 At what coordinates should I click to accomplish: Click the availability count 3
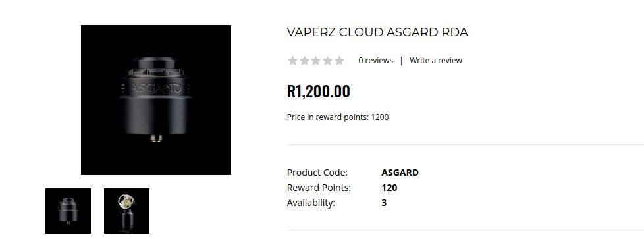tap(384, 203)
